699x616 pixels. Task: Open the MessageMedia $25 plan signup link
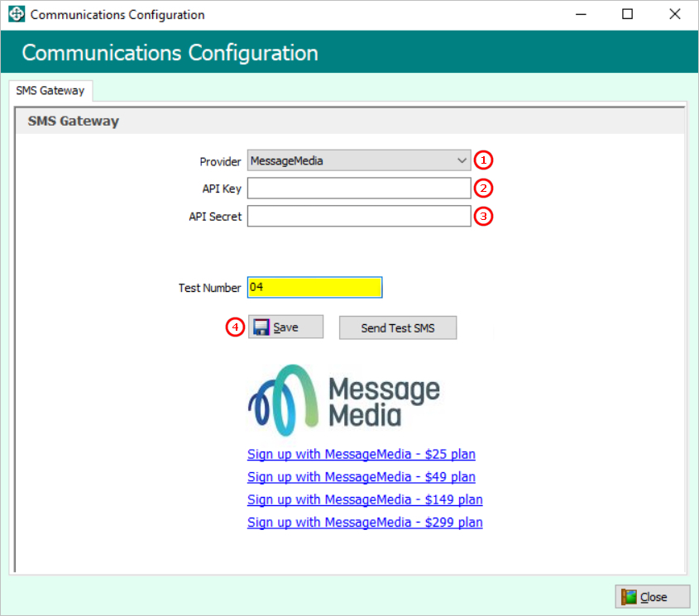(361, 454)
